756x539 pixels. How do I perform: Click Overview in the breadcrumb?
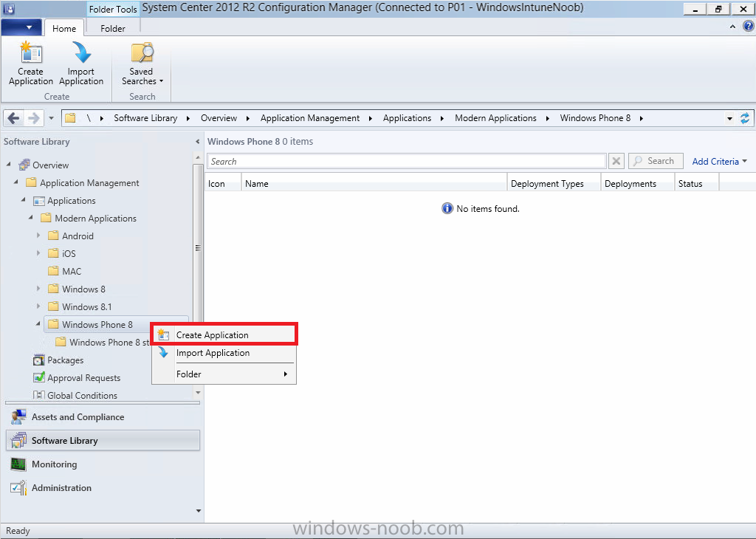(x=219, y=118)
